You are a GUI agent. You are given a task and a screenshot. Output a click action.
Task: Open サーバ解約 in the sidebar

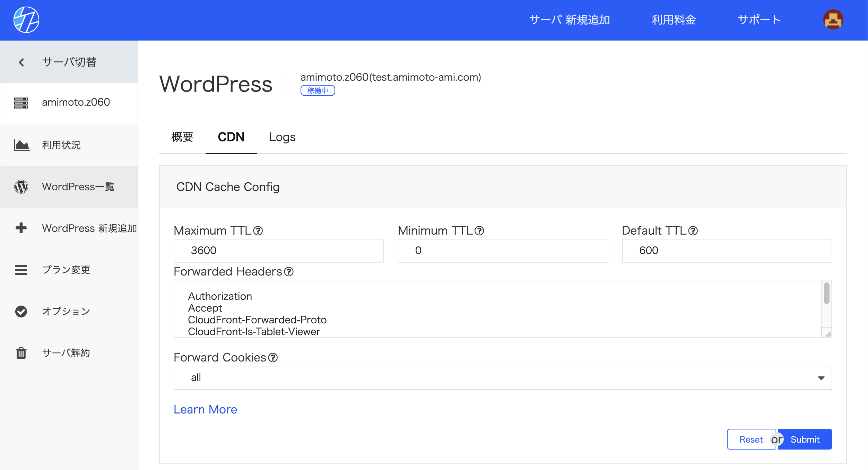click(x=69, y=353)
